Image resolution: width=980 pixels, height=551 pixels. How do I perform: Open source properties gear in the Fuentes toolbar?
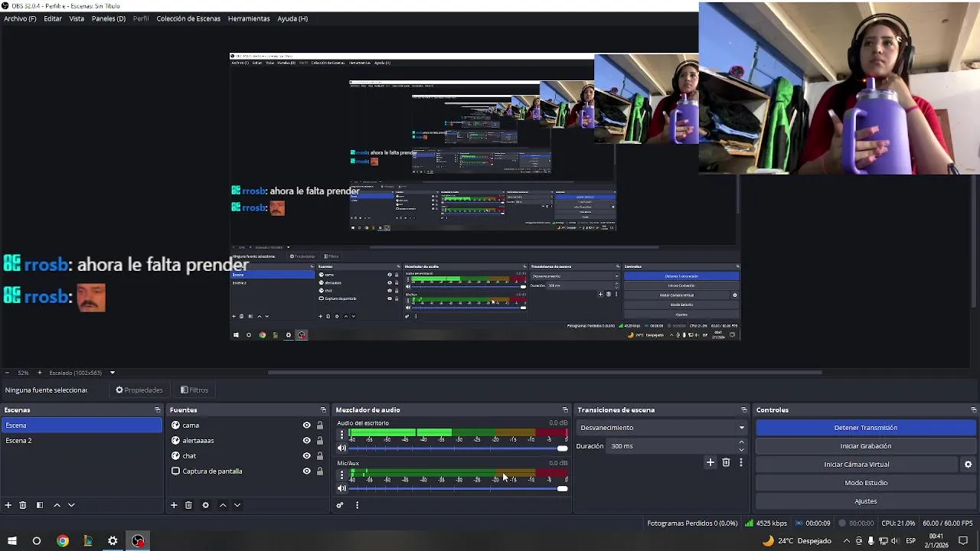(205, 505)
